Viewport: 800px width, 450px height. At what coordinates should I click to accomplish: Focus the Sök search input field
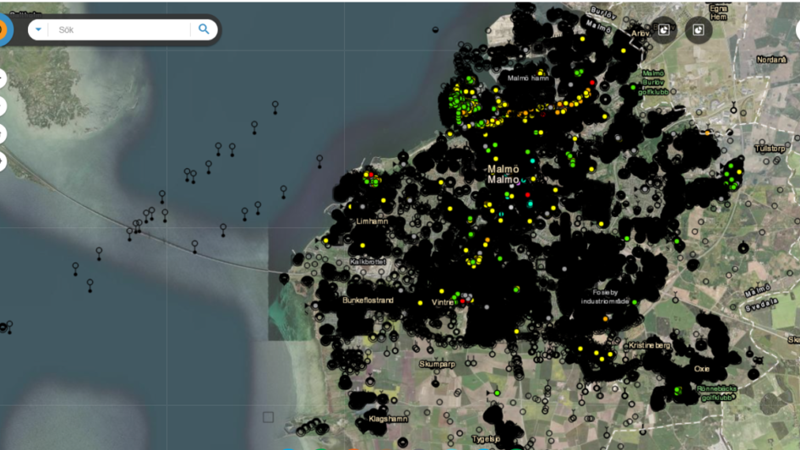click(120, 30)
